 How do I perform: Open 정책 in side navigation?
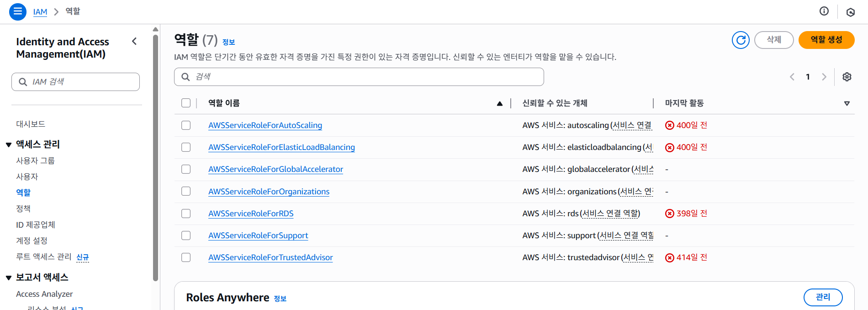(23, 208)
